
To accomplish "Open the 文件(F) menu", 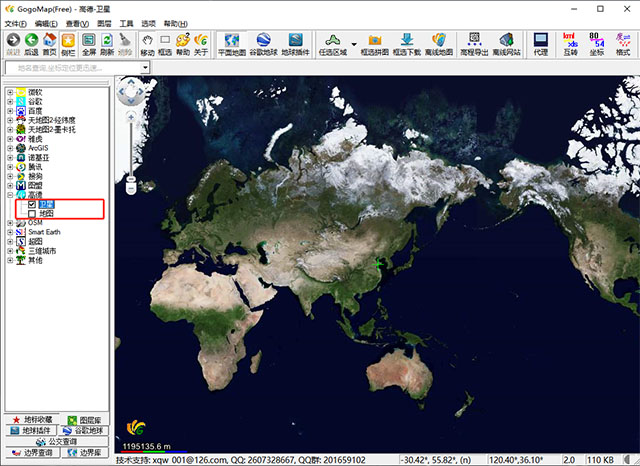I will point(15,22).
